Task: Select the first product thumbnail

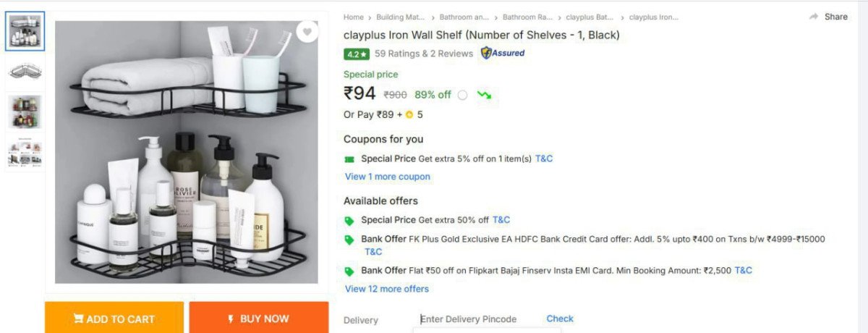Action: coord(25,32)
